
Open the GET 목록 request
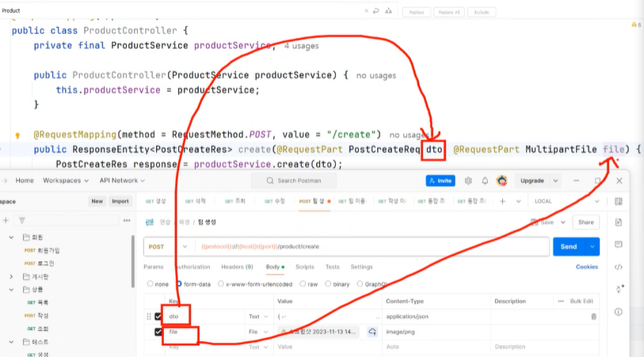(x=37, y=302)
